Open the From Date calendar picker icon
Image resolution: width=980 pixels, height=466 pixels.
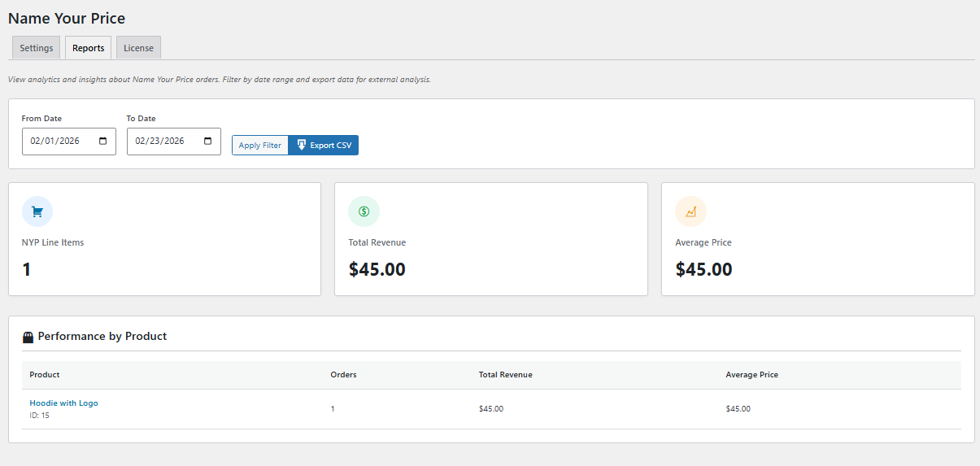point(102,141)
